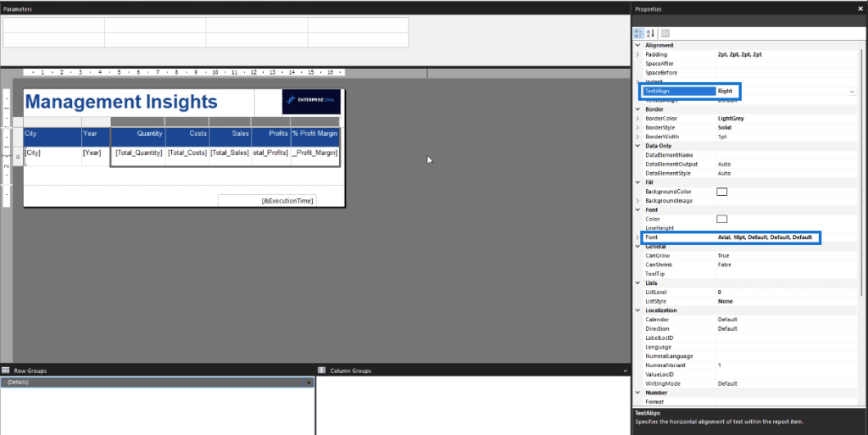The image size is (868, 435).
Task: Collapse the Number category
Action: (637, 393)
